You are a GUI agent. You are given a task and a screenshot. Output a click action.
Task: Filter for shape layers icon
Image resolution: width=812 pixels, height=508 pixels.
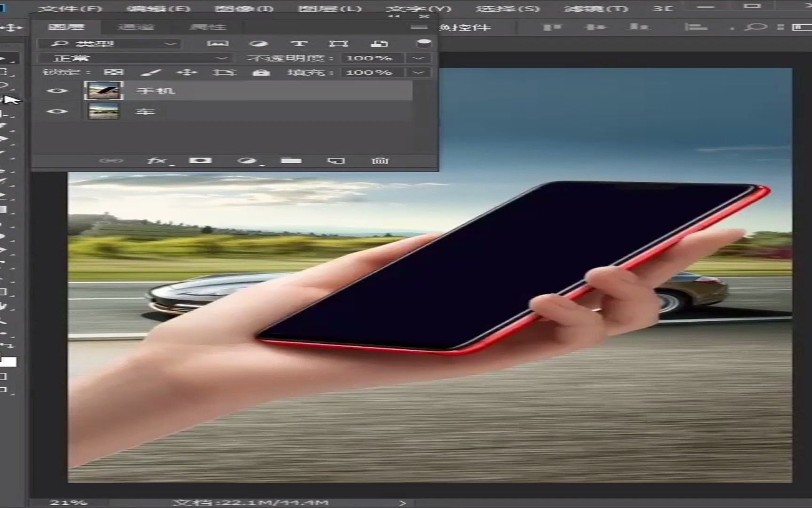338,43
